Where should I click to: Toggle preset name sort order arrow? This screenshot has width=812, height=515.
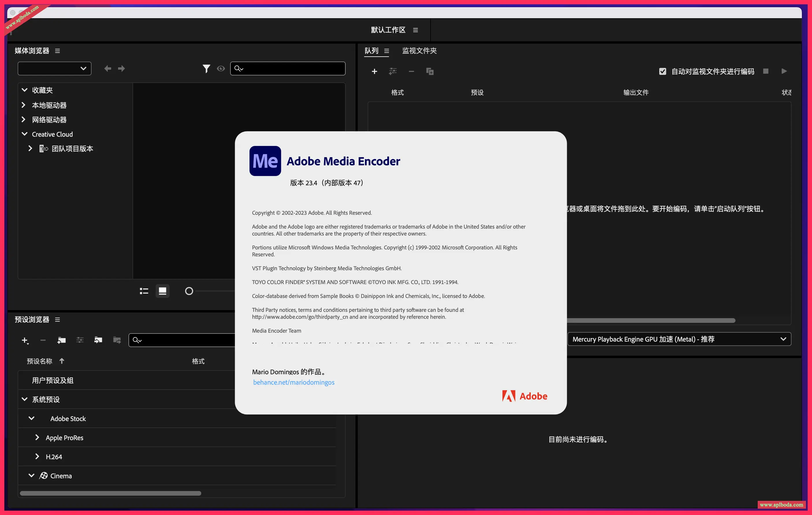tap(62, 361)
